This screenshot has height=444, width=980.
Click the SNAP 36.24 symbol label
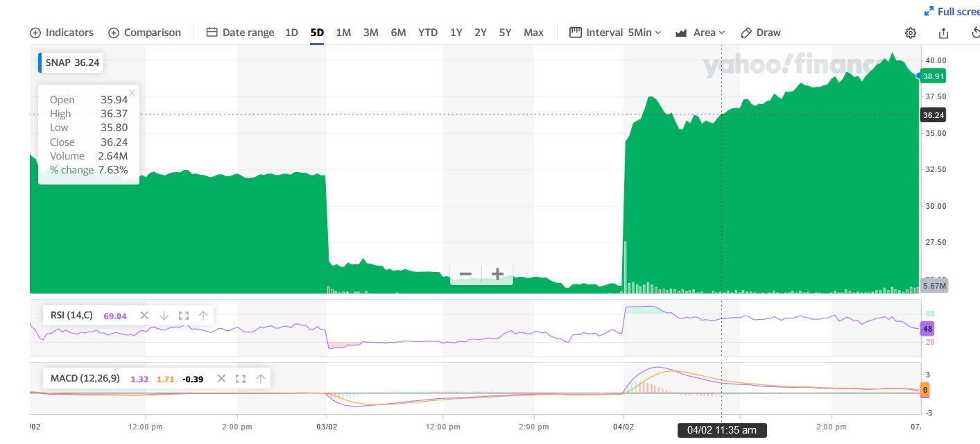(x=72, y=62)
